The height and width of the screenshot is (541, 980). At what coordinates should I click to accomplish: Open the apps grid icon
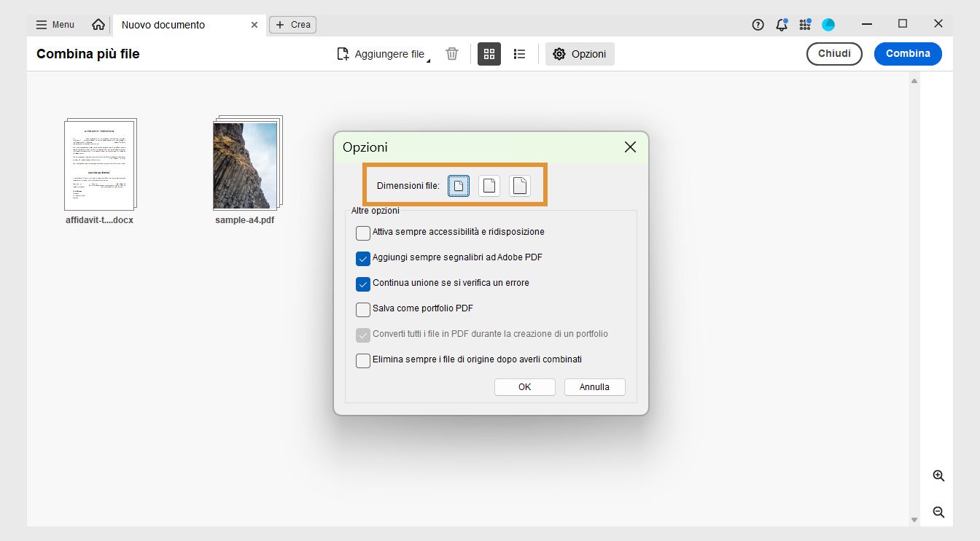[x=804, y=24]
